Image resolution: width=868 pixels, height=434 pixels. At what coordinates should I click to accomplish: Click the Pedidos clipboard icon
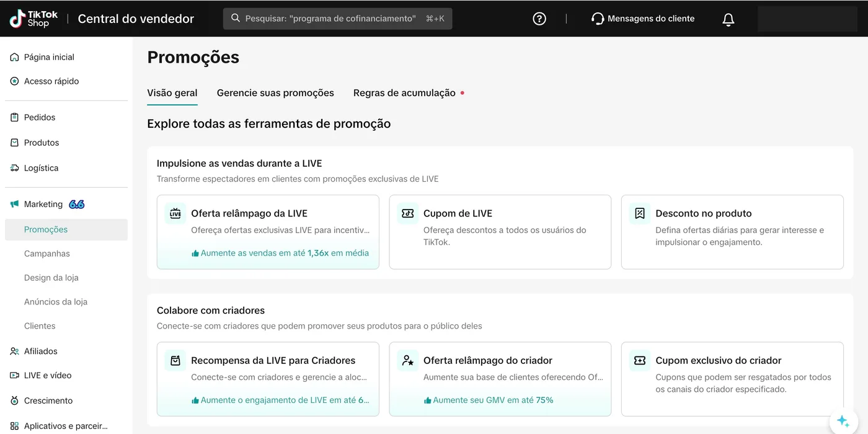click(14, 117)
